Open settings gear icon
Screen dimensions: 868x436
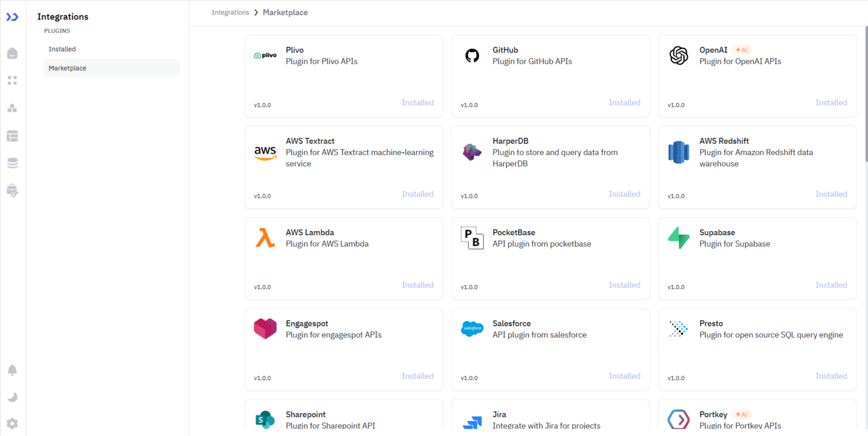[12, 424]
